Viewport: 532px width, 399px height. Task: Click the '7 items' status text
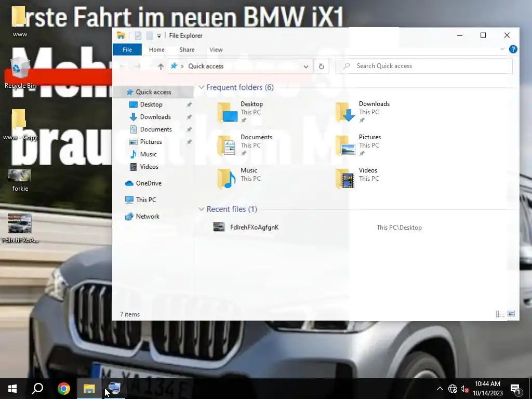[x=130, y=314]
